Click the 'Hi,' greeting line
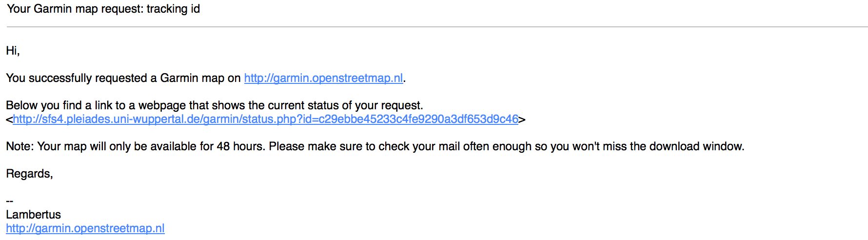 pyautogui.click(x=13, y=51)
